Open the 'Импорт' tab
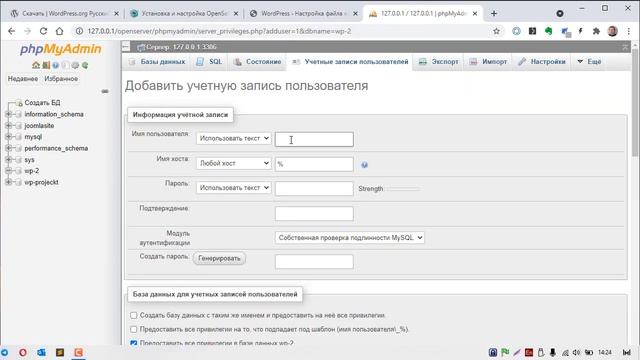 tap(488, 62)
